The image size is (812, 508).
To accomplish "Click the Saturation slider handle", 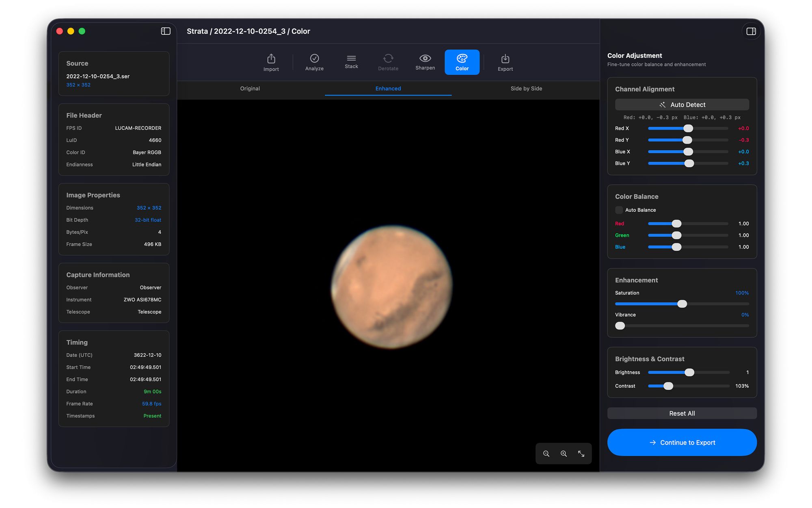I will (682, 304).
